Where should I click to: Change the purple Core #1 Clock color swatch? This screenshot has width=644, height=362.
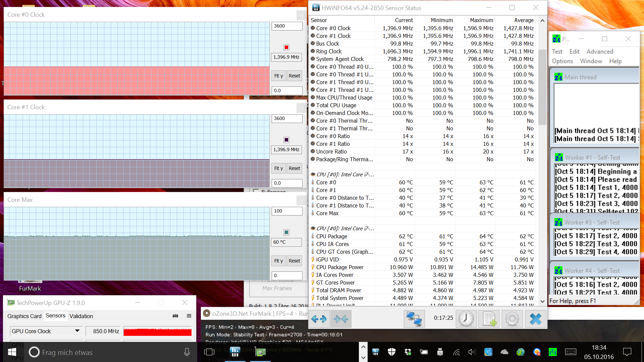click(286, 140)
